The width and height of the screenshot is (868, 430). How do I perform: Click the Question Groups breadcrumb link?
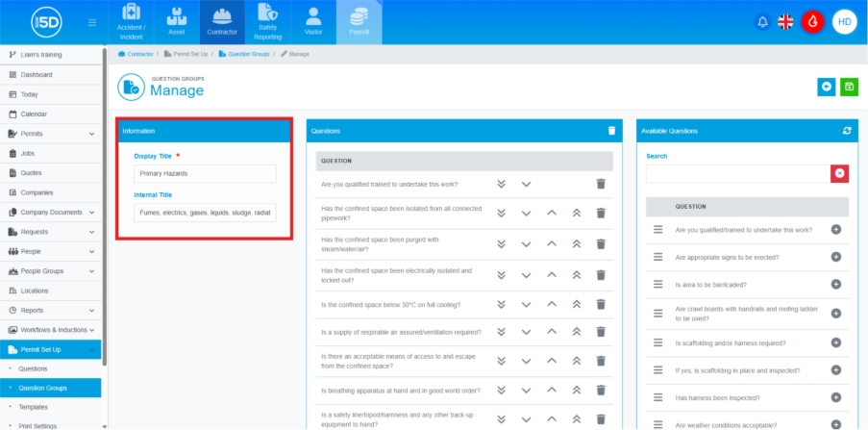tap(244, 54)
